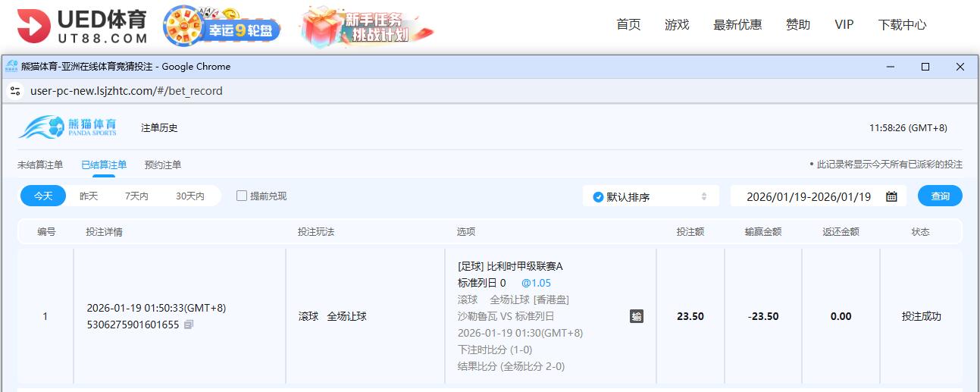Click the 熊猫体育 Panda Sports logo

point(68,127)
